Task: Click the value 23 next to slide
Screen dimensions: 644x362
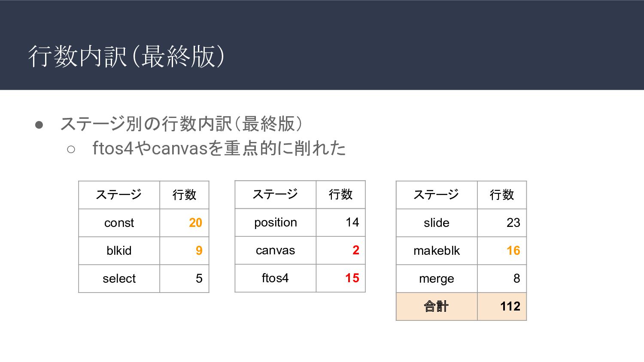Action: (513, 223)
